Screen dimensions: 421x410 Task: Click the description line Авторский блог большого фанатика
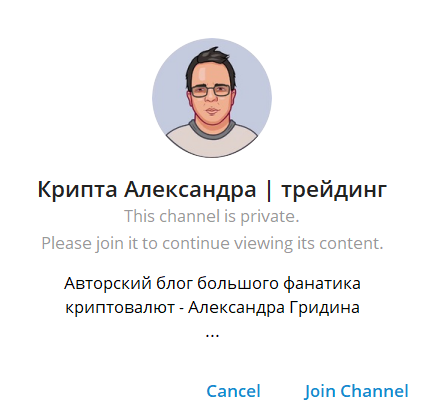coord(212,284)
